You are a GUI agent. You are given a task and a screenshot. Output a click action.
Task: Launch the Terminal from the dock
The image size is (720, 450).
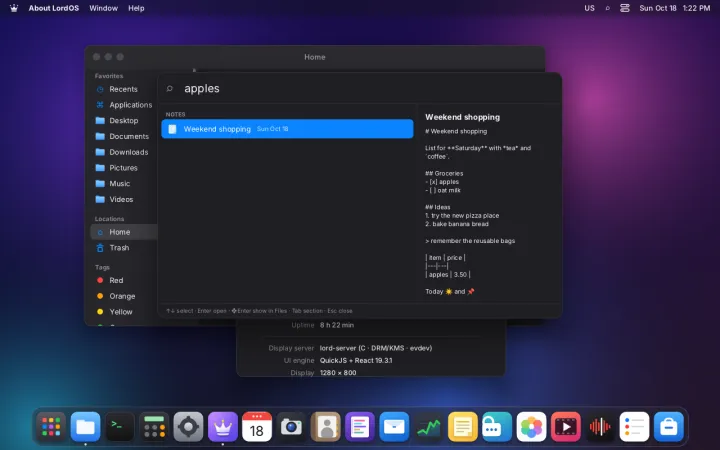tap(119, 427)
